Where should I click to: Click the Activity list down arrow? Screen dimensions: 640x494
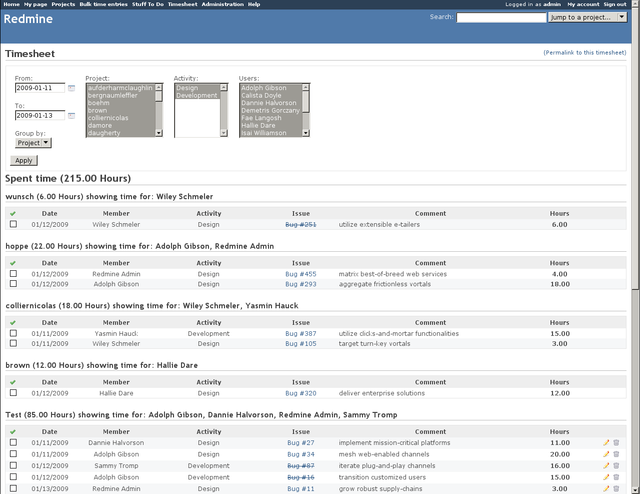point(224,133)
